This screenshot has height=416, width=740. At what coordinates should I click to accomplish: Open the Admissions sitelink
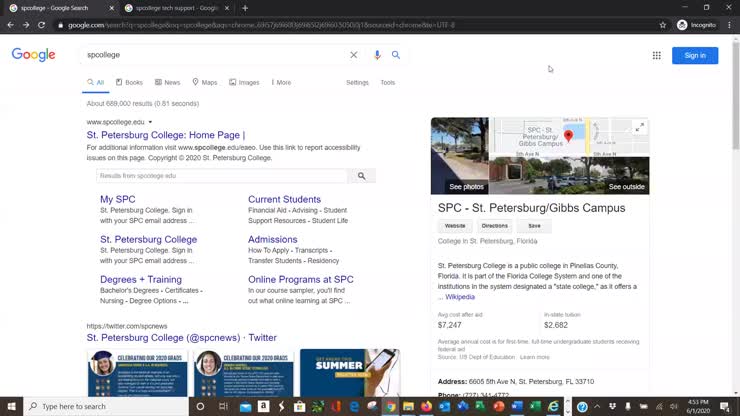pyautogui.click(x=272, y=239)
